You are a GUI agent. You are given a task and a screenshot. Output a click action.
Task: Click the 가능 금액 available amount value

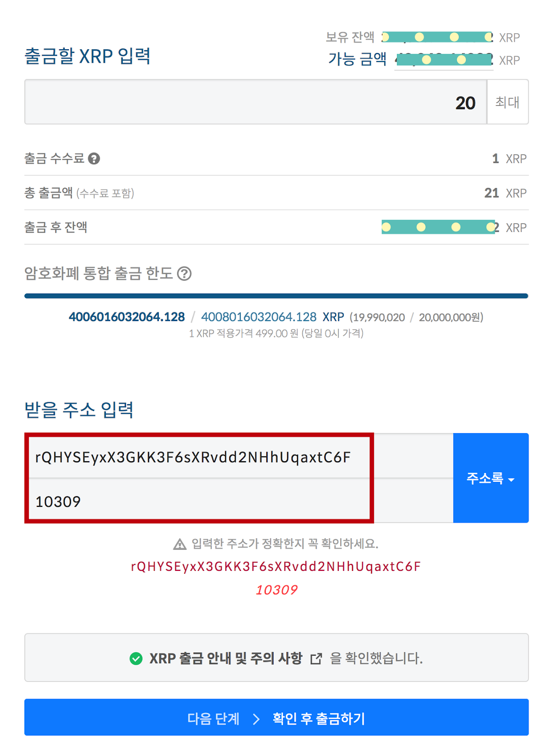pos(444,60)
